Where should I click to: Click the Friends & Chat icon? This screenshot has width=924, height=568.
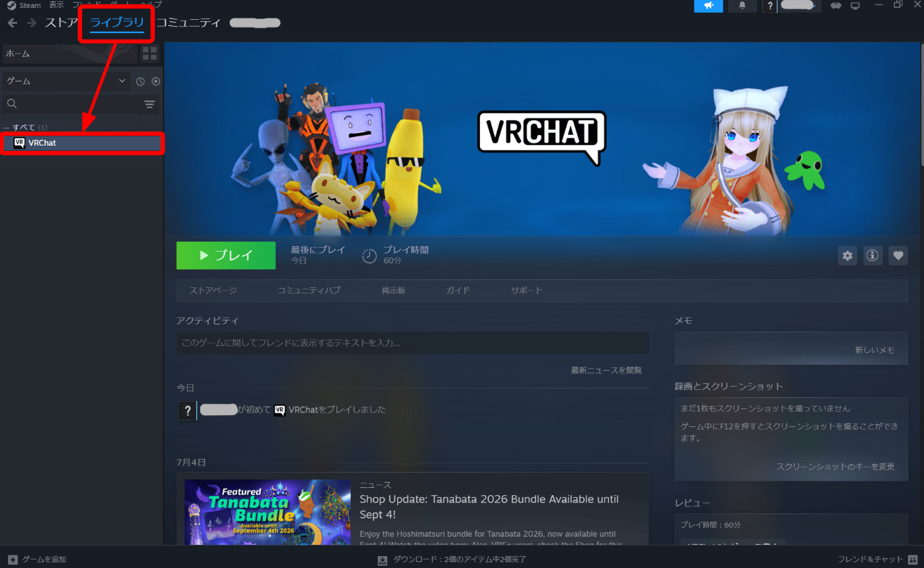pos(913,559)
